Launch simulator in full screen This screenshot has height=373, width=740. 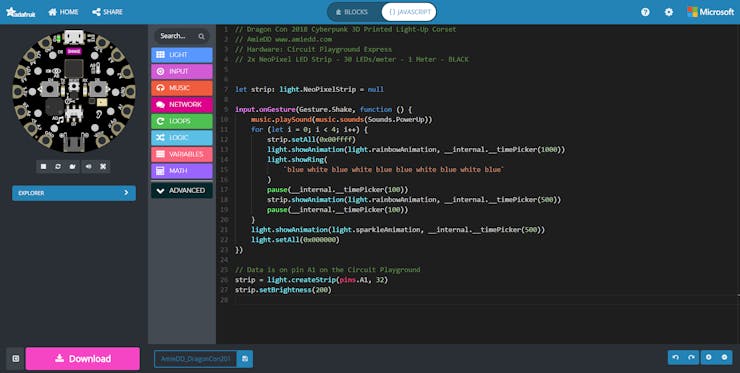point(103,167)
